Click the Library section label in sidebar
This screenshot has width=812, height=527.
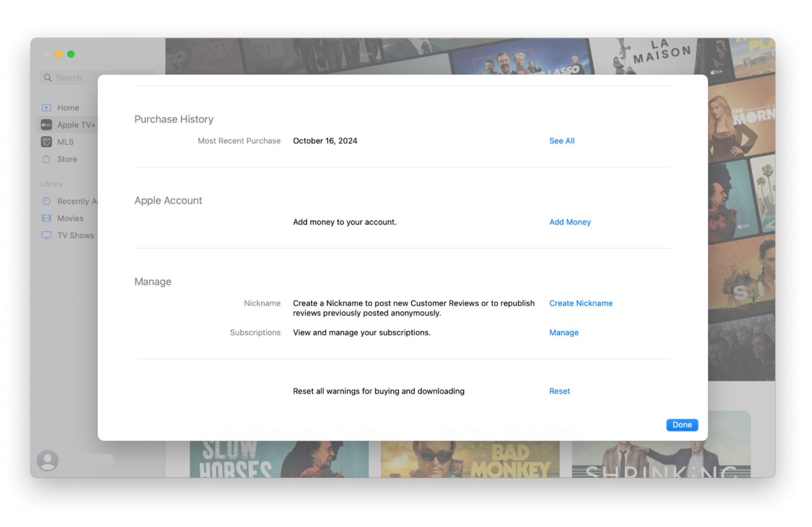(x=52, y=184)
